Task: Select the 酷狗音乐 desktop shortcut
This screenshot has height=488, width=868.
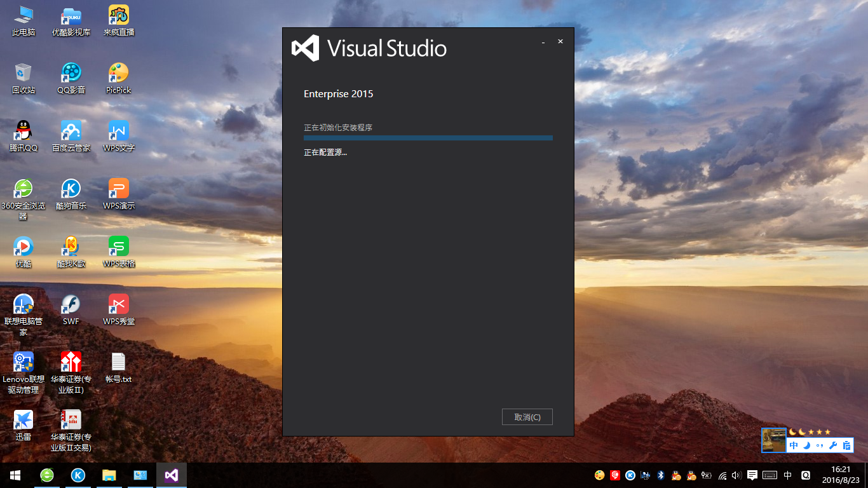Action: 71,194
